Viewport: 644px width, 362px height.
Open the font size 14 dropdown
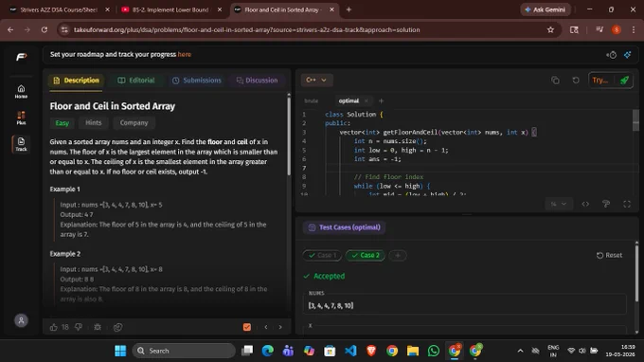559,204
